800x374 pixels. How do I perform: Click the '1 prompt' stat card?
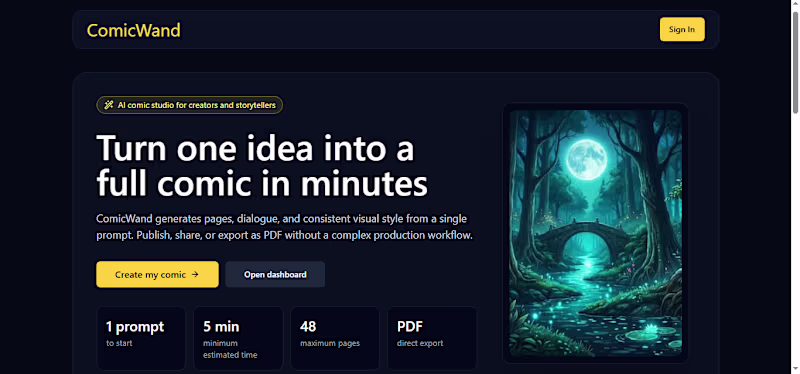tap(141, 338)
